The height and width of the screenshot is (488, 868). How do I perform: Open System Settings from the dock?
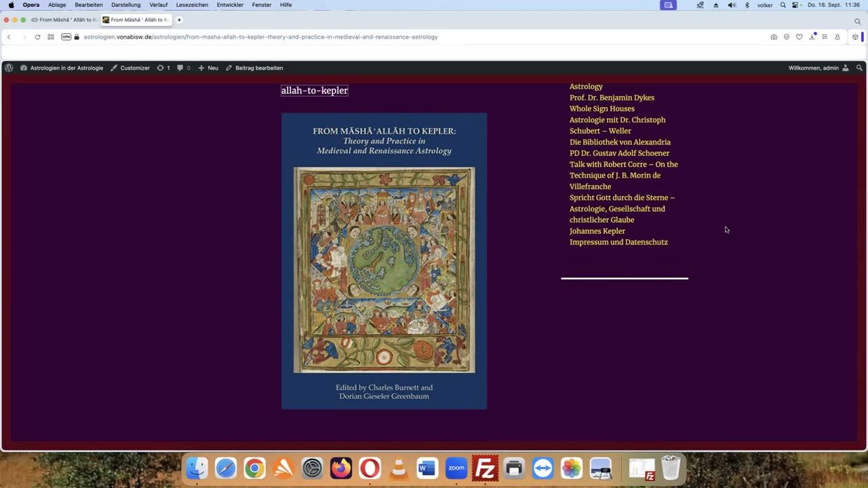[312, 468]
